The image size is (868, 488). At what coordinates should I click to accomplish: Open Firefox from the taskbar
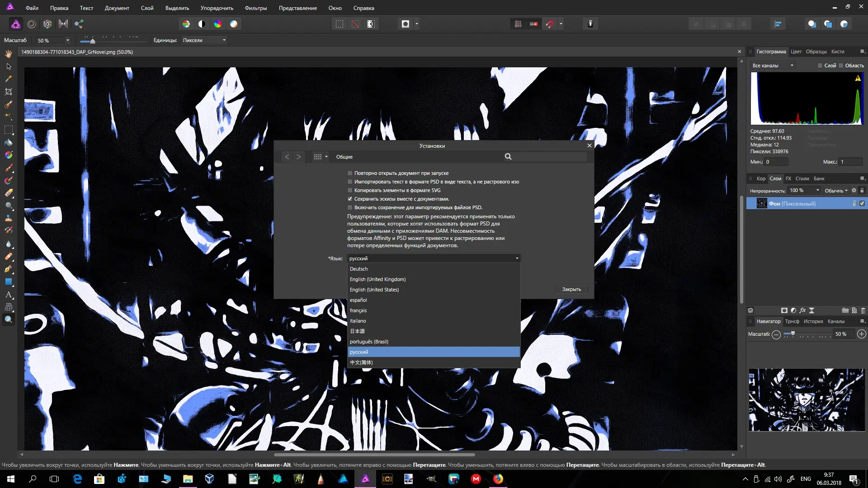498,479
